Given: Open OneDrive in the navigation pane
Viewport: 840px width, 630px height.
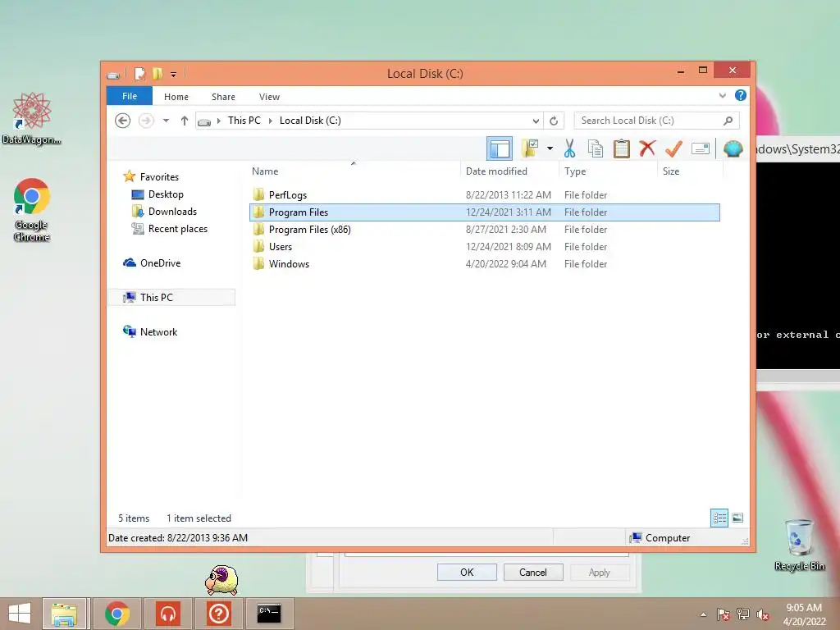Looking at the screenshot, I should pos(160,263).
